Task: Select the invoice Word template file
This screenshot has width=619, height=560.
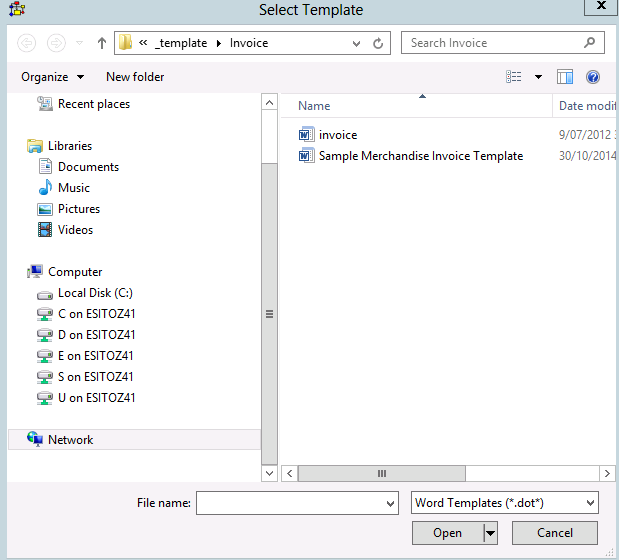Action: point(337,135)
